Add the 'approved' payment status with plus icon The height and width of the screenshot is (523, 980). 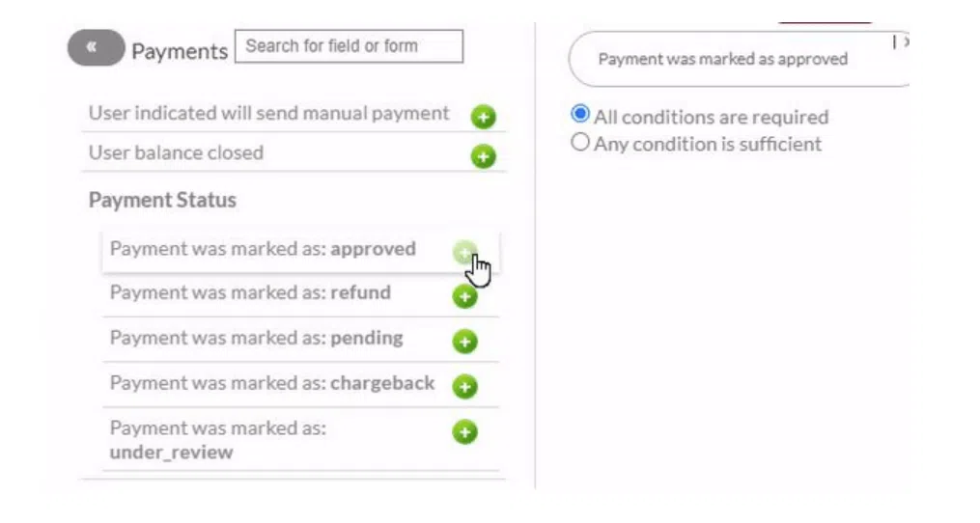(x=464, y=253)
